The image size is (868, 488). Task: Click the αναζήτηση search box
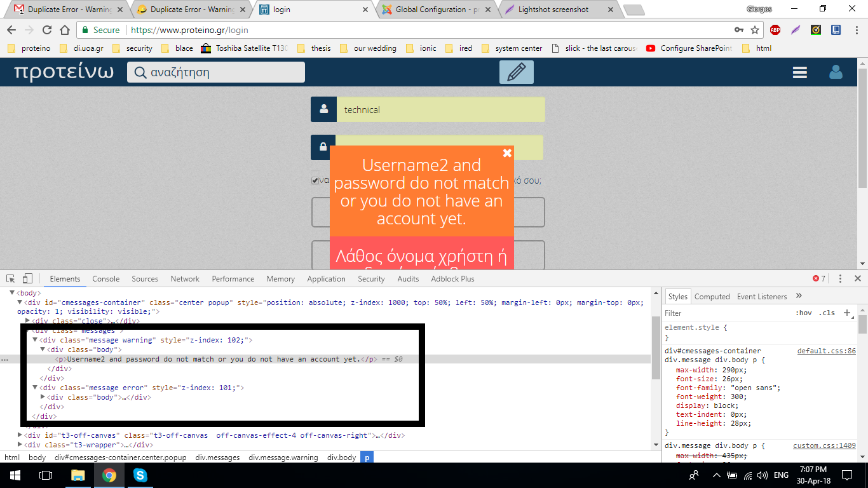coord(216,72)
